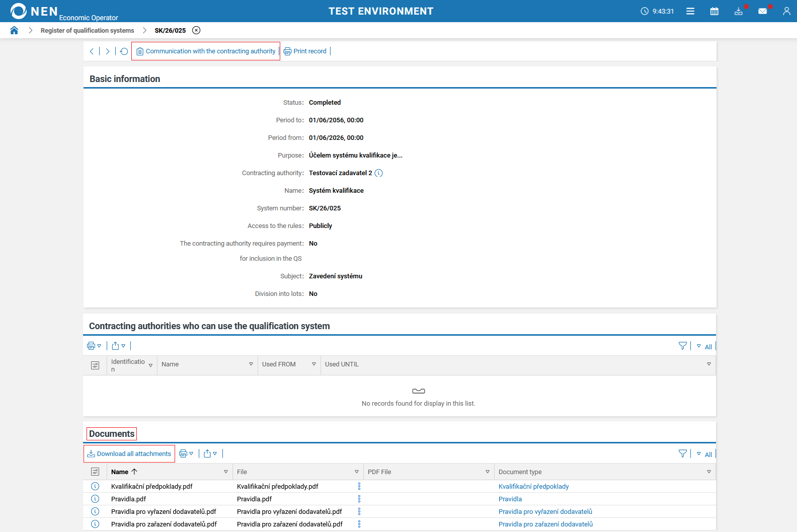Open file options for Pravidla pro zařazení dodavatelů.pdf

359,524
